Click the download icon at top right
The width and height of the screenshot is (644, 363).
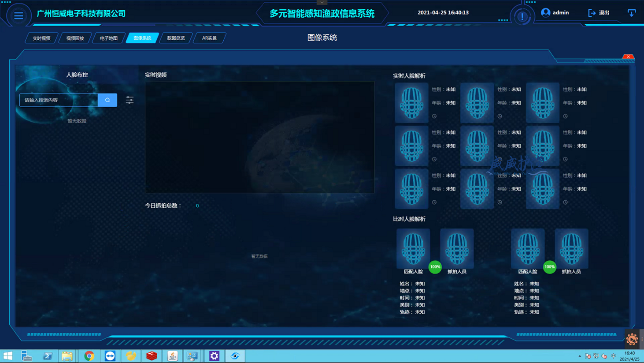click(631, 13)
